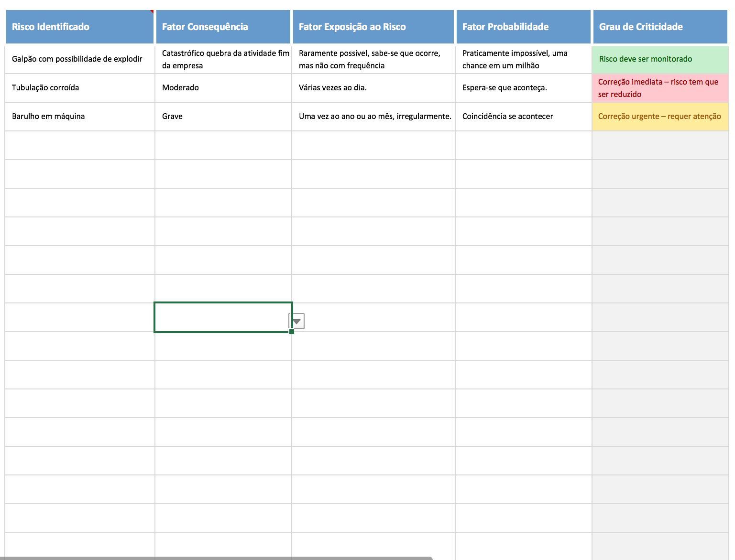Select the 'Barulho em máquina' cell
Screen dimensions: 735x560
pos(79,117)
